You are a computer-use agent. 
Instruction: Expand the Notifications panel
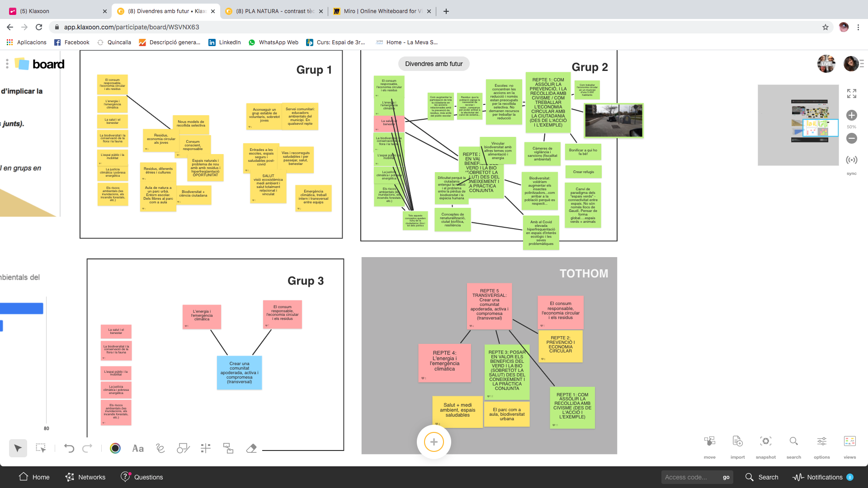pyautogui.click(x=824, y=477)
